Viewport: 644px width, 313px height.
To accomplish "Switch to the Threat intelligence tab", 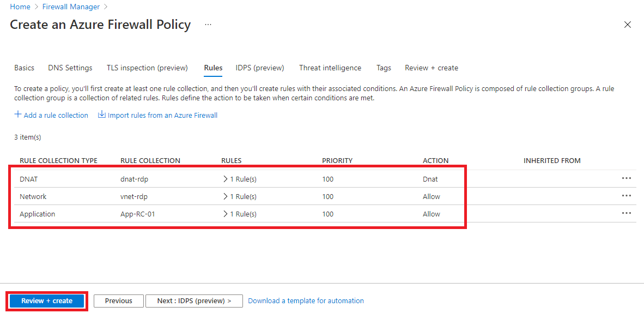I will [x=330, y=68].
